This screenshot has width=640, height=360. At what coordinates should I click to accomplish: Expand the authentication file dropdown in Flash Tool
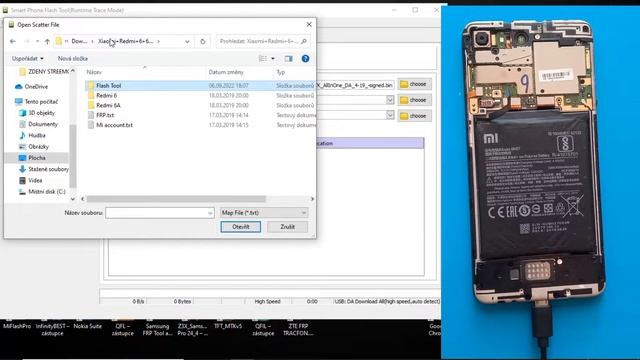coord(390,116)
